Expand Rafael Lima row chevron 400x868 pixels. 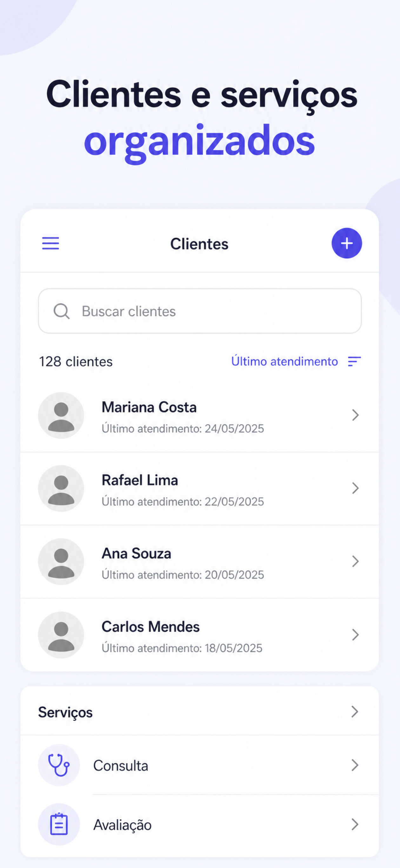[x=355, y=488]
